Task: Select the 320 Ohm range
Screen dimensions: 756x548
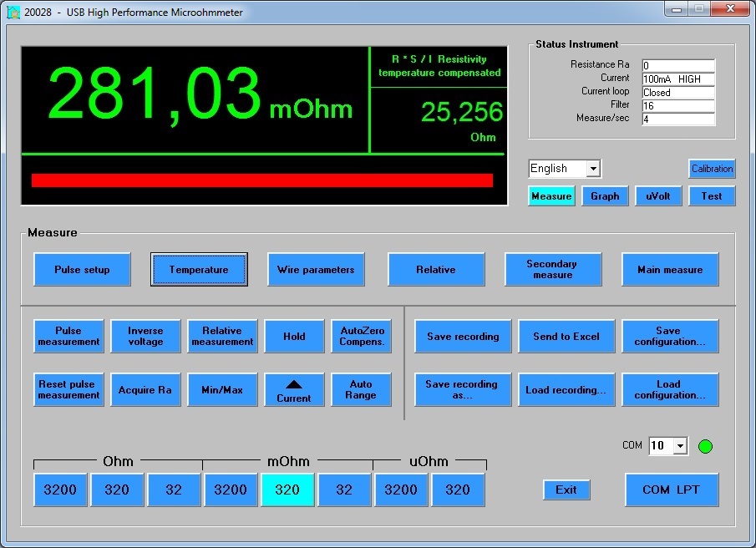Action: pyautogui.click(x=117, y=490)
